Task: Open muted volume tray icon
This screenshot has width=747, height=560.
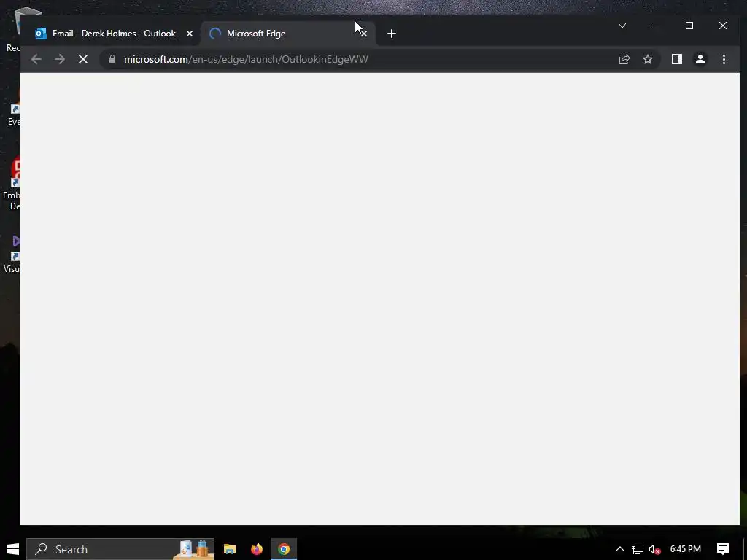Action: tap(654, 549)
